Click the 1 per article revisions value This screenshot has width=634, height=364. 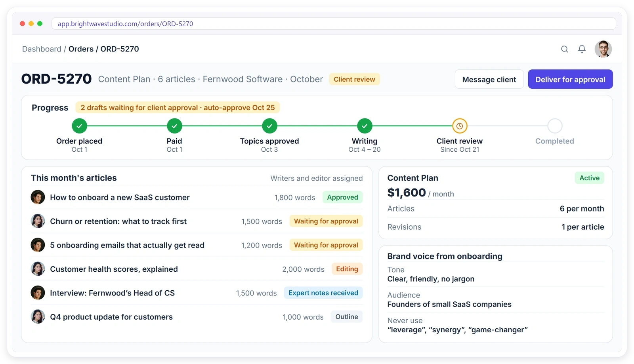[582, 227]
